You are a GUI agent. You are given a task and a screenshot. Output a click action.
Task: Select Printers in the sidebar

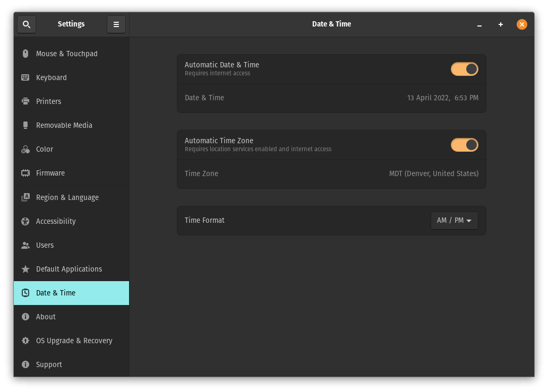71,101
